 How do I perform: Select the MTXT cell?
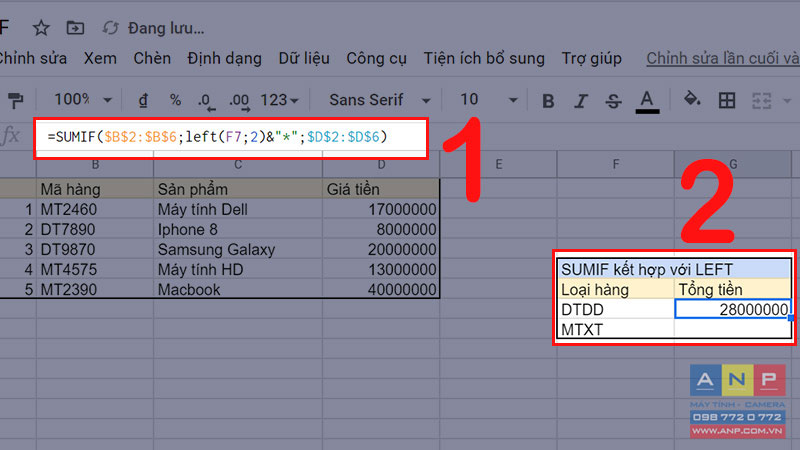point(616,330)
